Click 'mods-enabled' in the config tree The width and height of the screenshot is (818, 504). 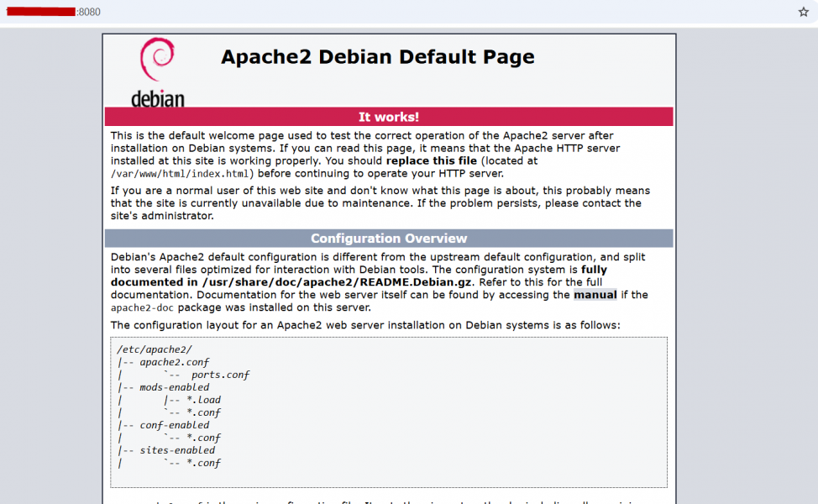[x=174, y=387]
